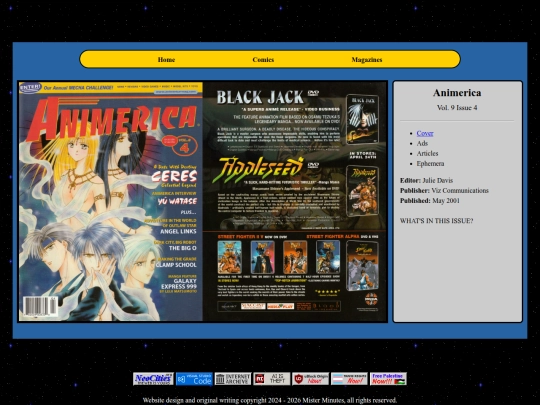Click the Vol. 9 Issue 4 text
540x405 pixels.
pos(457,108)
